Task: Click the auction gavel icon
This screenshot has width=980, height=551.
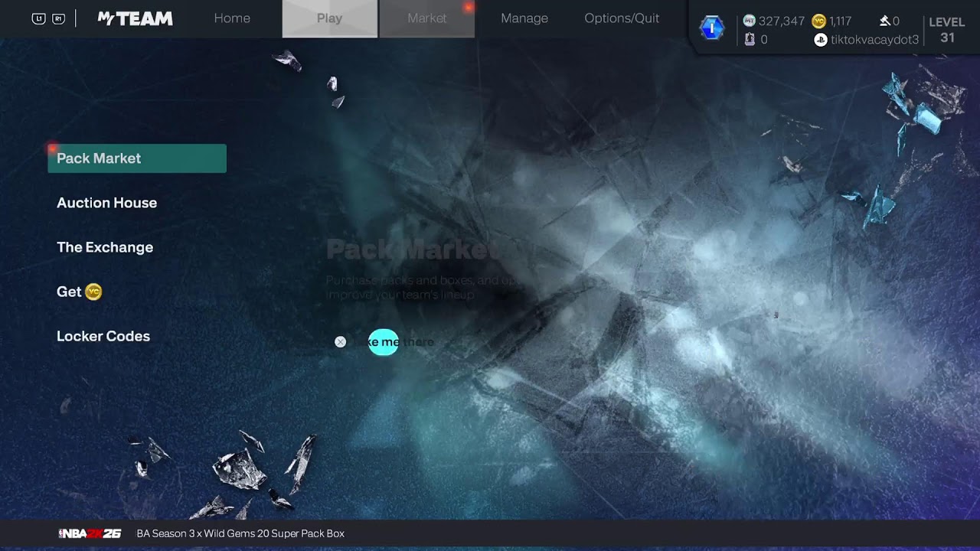Action: click(884, 21)
